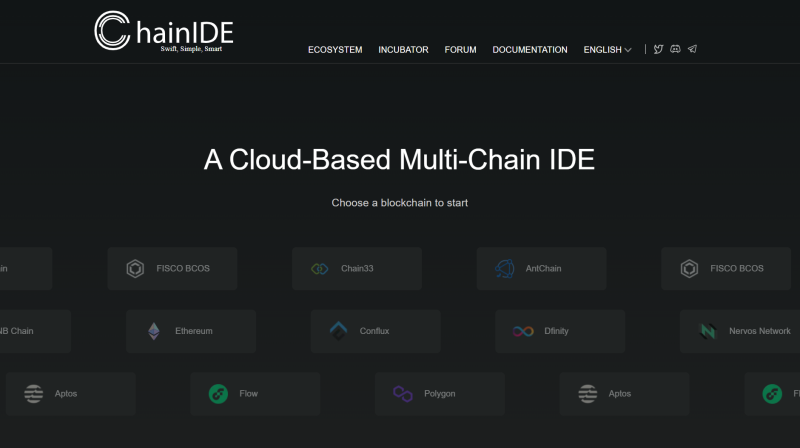Open the Twitter icon link
Image resolution: width=800 pixels, height=448 pixels.
658,49
